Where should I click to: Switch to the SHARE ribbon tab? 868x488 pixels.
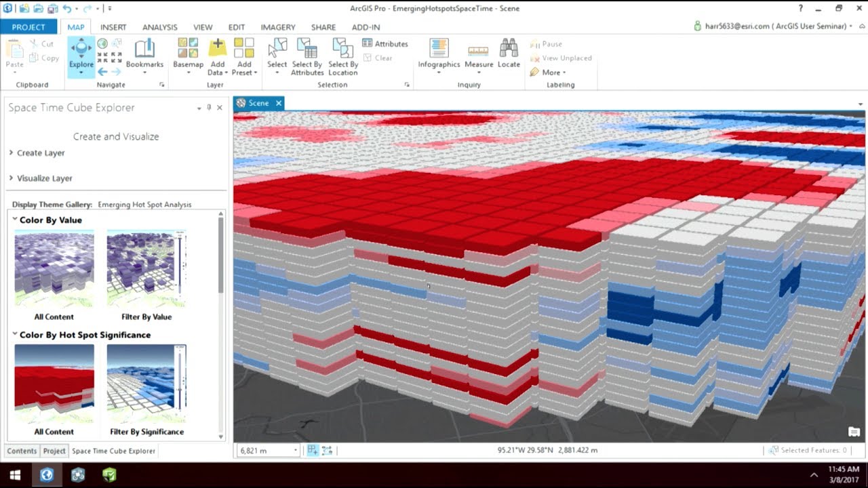click(x=323, y=27)
